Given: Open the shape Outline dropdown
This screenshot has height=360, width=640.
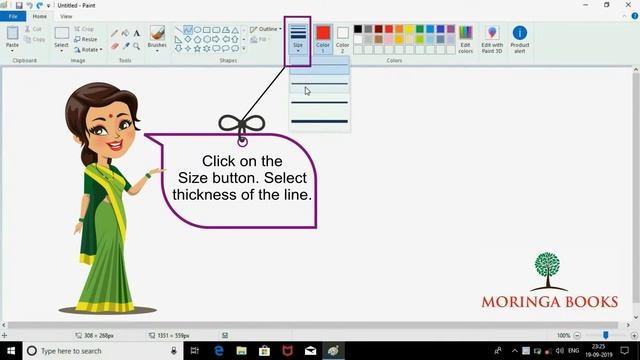Looking at the screenshot, I should pyautogui.click(x=266, y=29).
